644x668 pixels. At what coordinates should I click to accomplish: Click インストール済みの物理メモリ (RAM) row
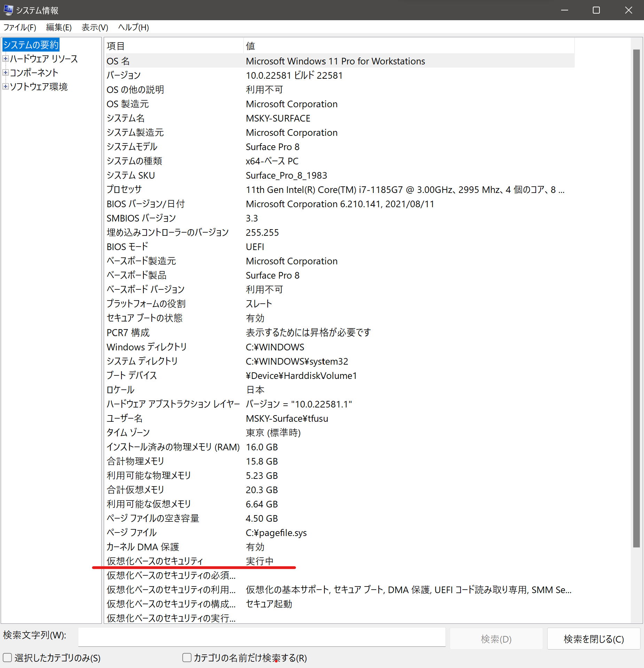[x=339, y=447]
